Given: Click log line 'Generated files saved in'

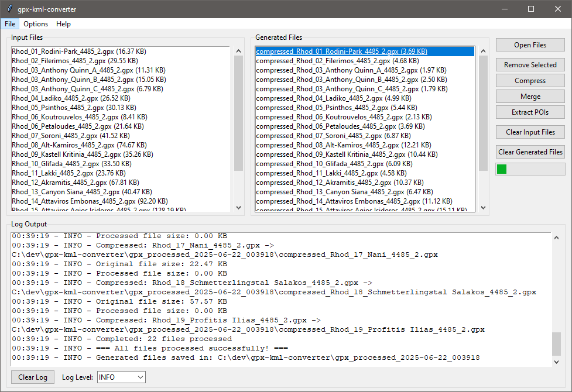Looking at the screenshot, I should tap(246, 357).
